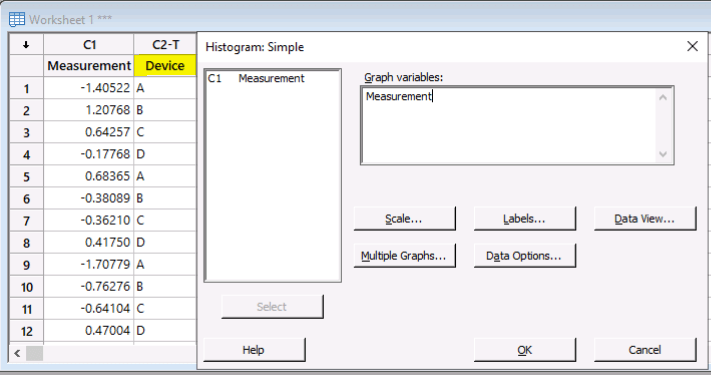Click Device cell D in row 4
Viewport: 711px width, 375px height.
[166, 155]
